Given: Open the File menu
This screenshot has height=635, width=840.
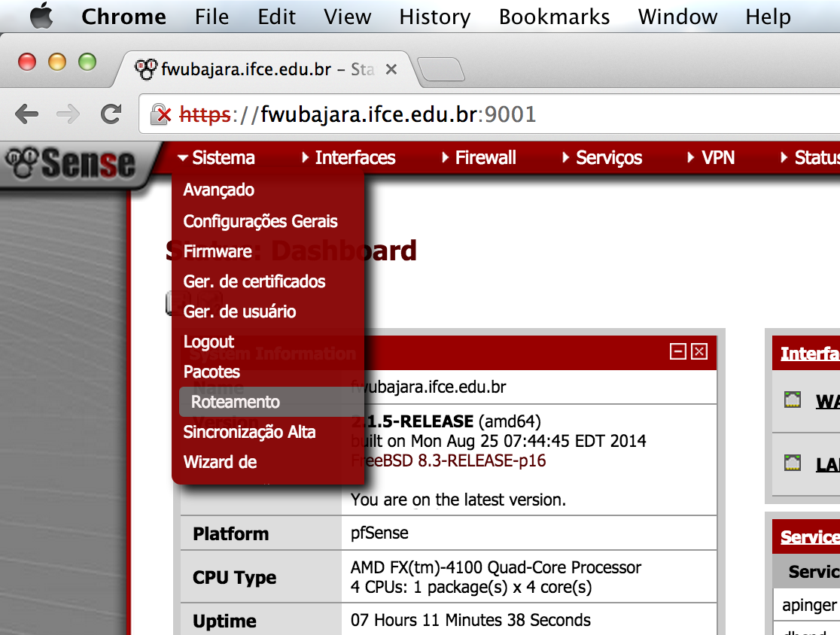Looking at the screenshot, I should click(212, 17).
